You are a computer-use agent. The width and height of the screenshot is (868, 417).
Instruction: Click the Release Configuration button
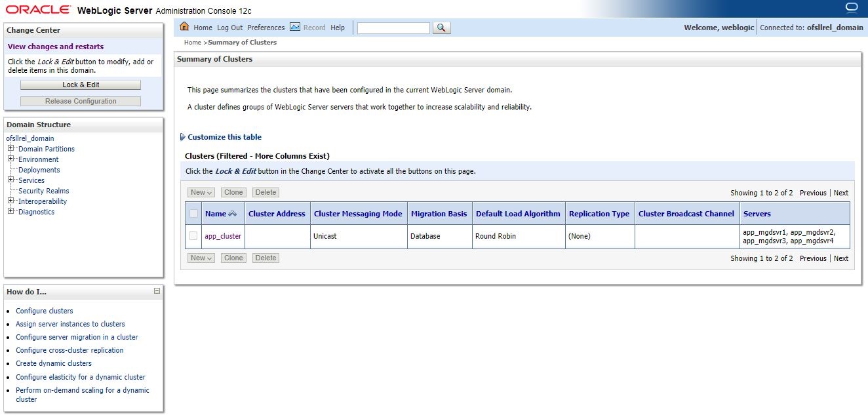tap(81, 102)
